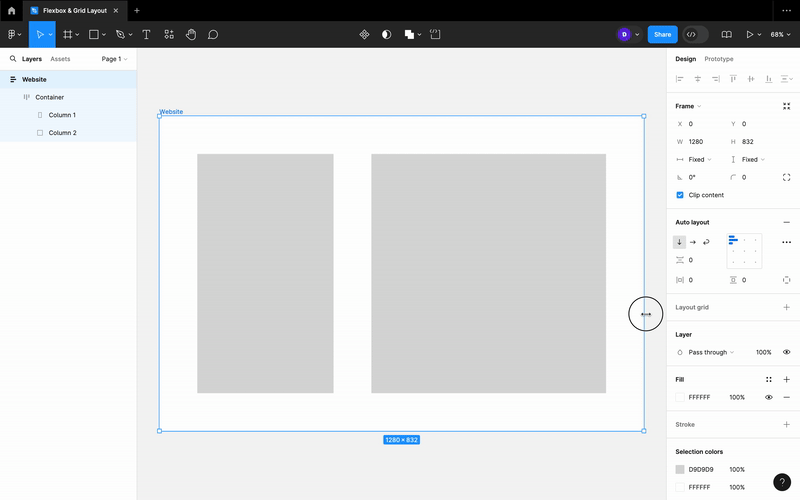The width and height of the screenshot is (800, 500).
Task: Add a new layout grid
Action: click(x=786, y=307)
